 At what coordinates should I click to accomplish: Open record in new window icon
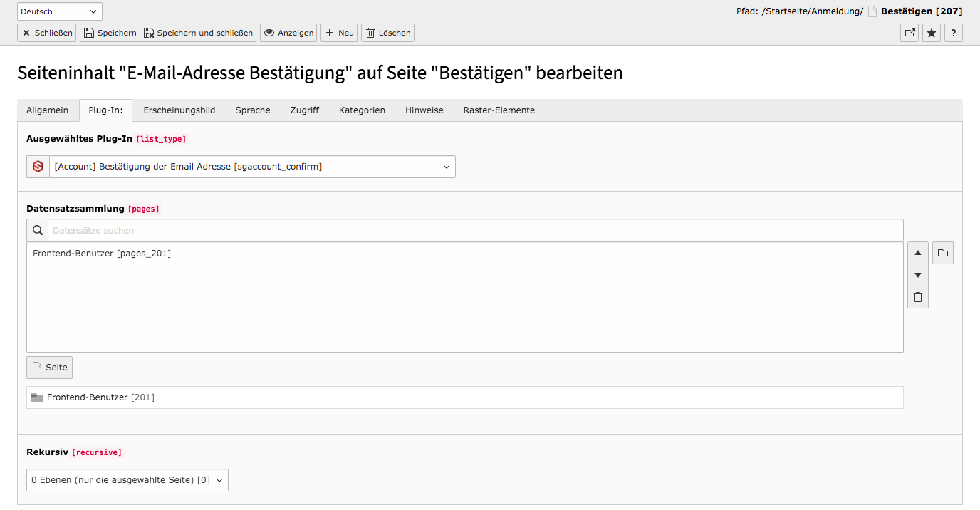909,33
